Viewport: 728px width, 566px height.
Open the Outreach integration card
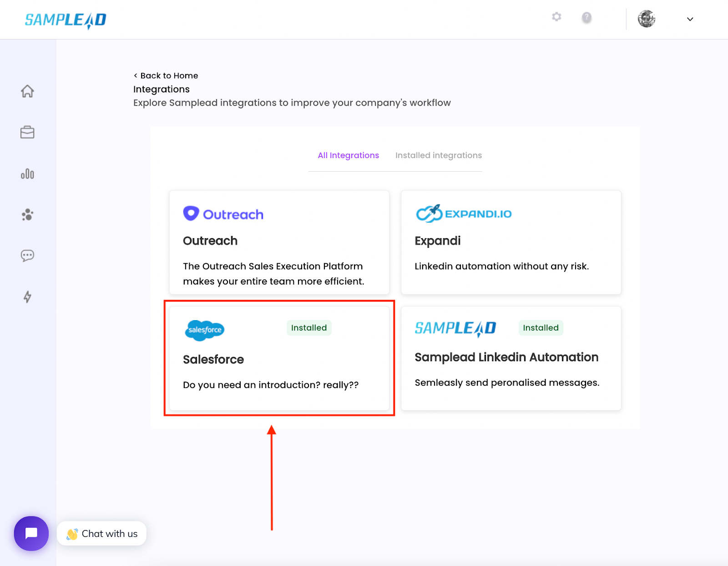coord(279,242)
